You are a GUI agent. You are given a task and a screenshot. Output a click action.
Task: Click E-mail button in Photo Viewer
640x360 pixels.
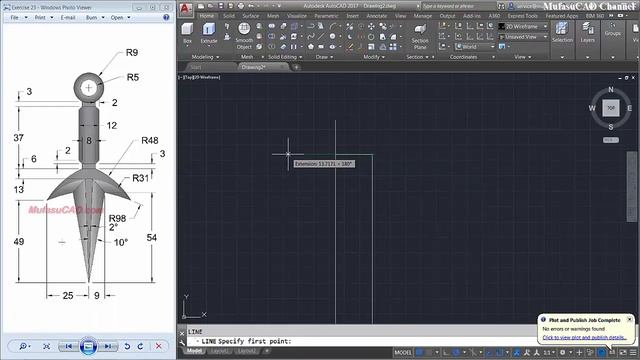(x=68, y=18)
